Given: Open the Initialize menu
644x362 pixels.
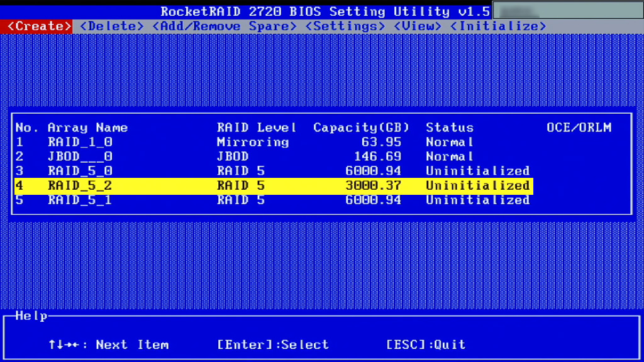Looking at the screenshot, I should [498, 26].
